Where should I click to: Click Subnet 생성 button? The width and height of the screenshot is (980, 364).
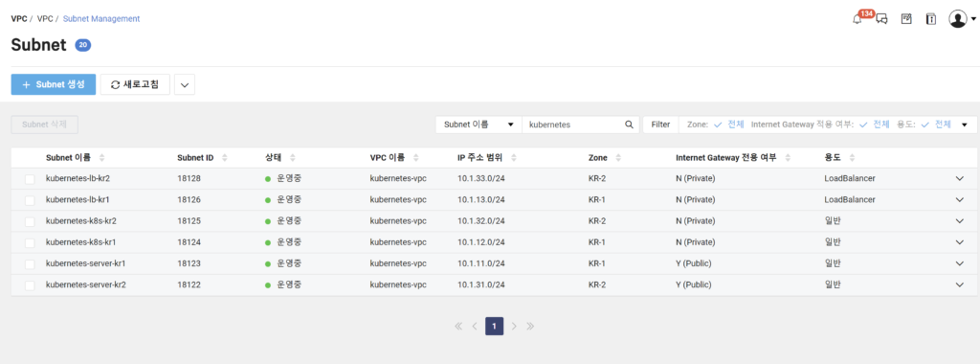(x=54, y=84)
